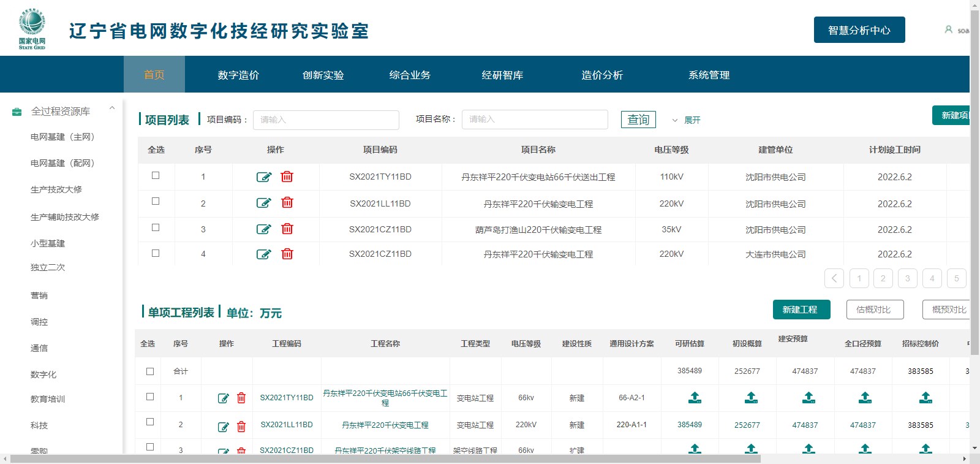980x464 pixels.
Task: Focus the 项目编码 input field
Action: click(x=326, y=120)
